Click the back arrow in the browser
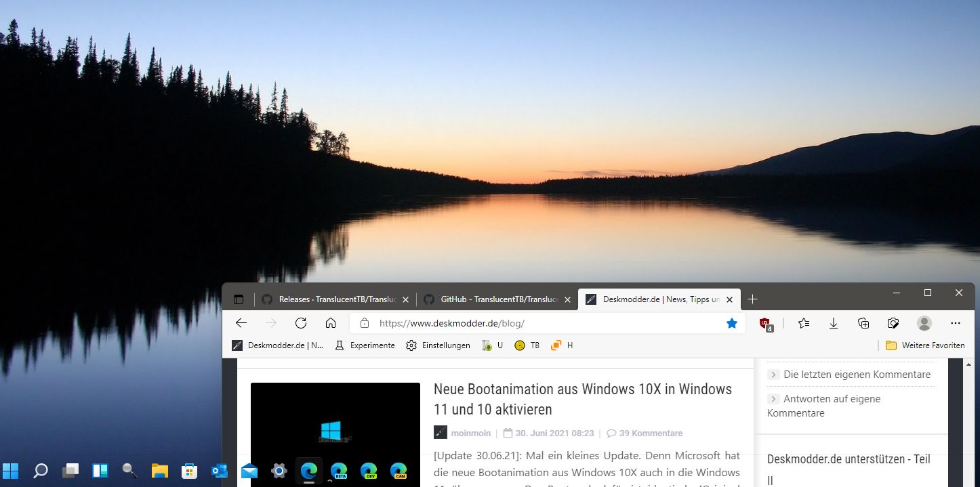The height and width of the screenshot is (487, 980). [x=241, y=323]
